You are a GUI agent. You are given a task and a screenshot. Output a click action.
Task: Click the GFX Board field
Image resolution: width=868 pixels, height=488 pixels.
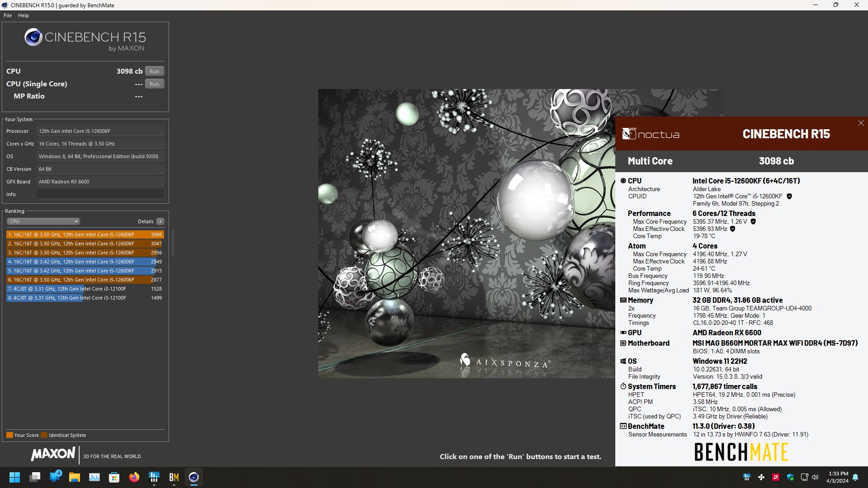tap(100, 182)
